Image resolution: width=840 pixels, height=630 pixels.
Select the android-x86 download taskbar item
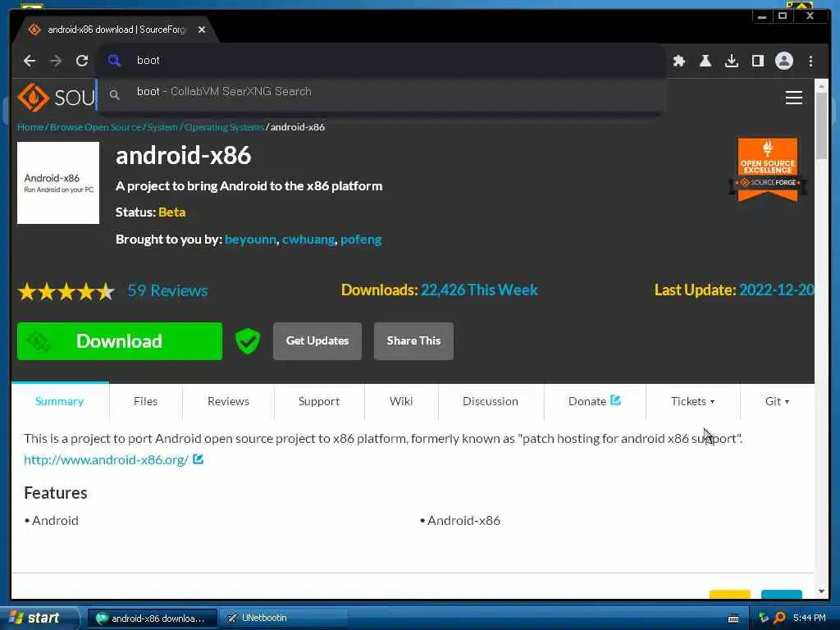152,619
